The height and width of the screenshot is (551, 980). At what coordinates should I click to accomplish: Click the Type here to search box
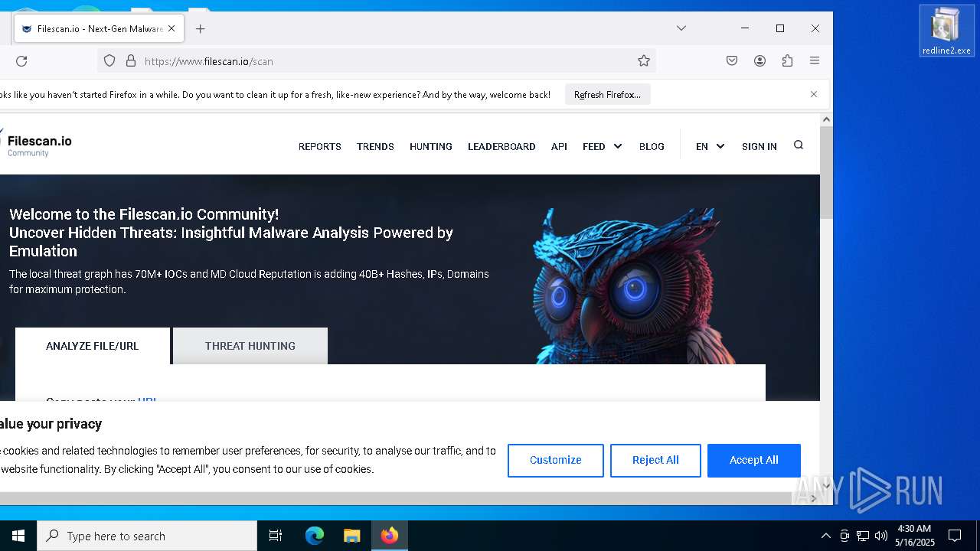pos(147,536)
